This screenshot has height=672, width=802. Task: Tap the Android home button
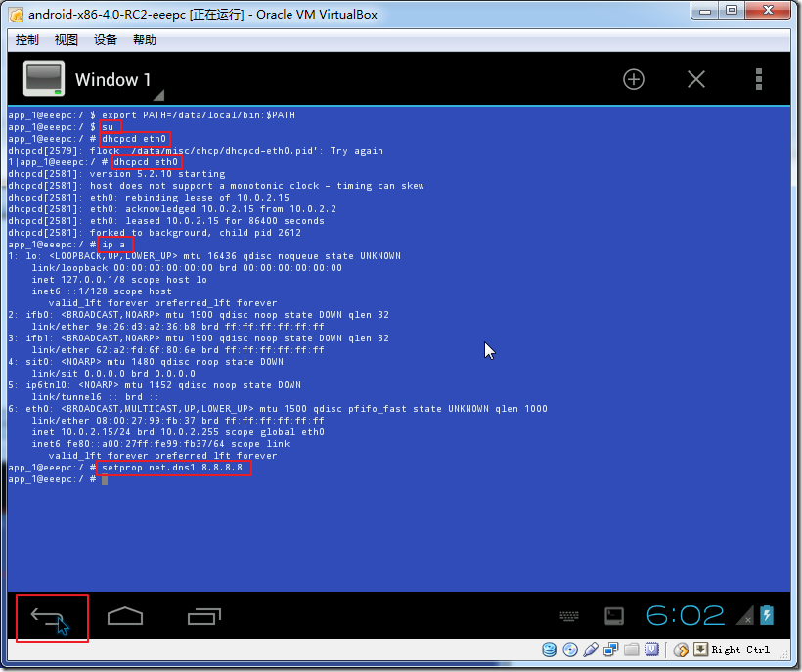(x=125, y=616)
